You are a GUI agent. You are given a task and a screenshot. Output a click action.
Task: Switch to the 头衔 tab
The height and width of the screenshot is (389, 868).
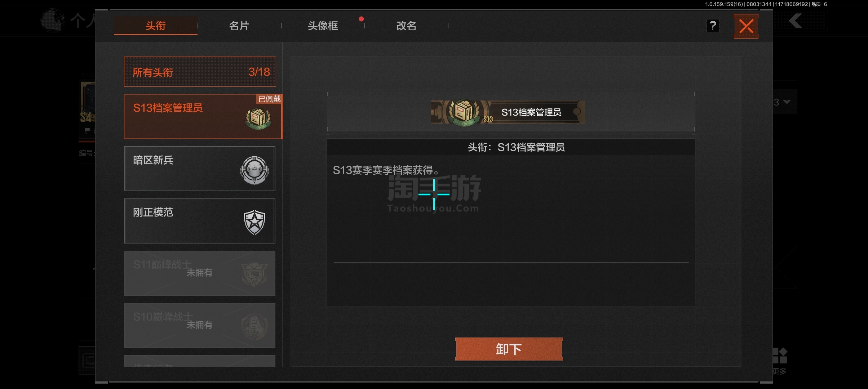pyautogui.click(x=156, y=26)
